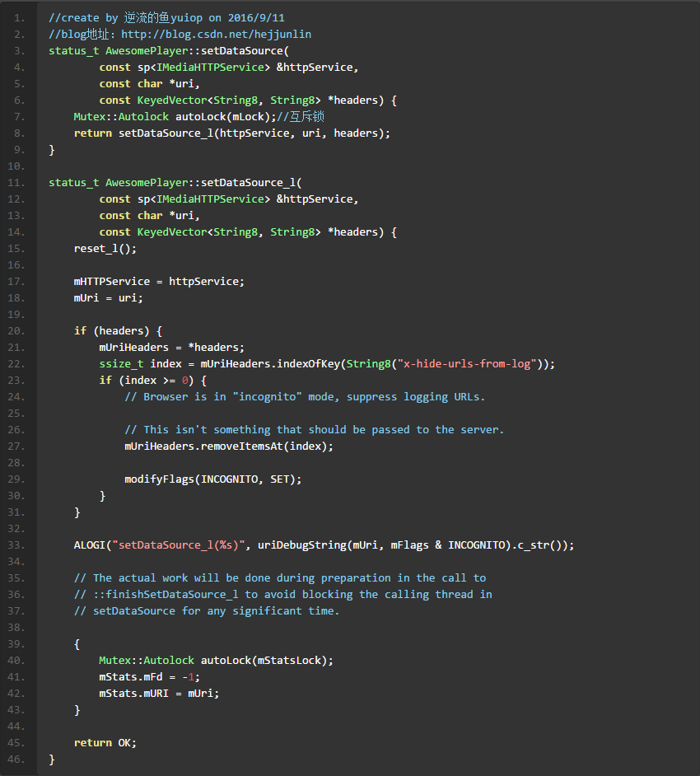
Task: Click the incognito mode comment line
Action: [x=305, y=396]
